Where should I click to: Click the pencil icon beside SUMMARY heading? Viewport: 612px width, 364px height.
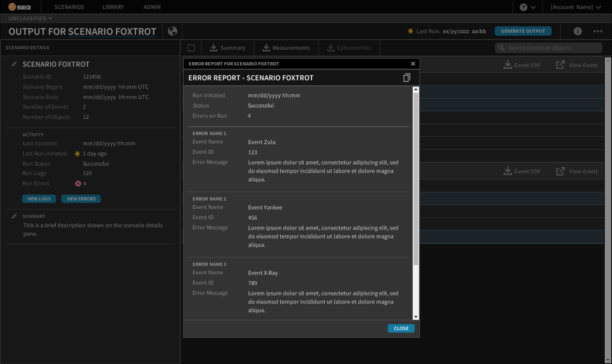(x=14, y=216)
